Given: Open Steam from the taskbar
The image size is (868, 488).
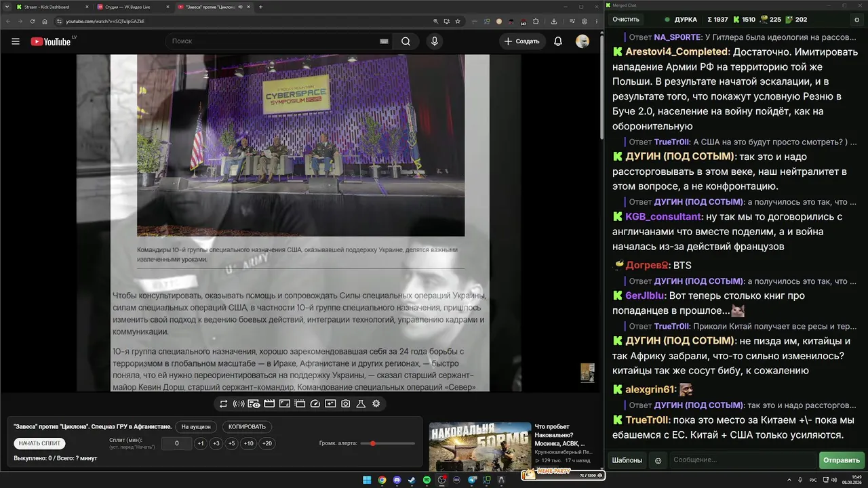Looking at the screenshot, I should (x=412, y=480).
